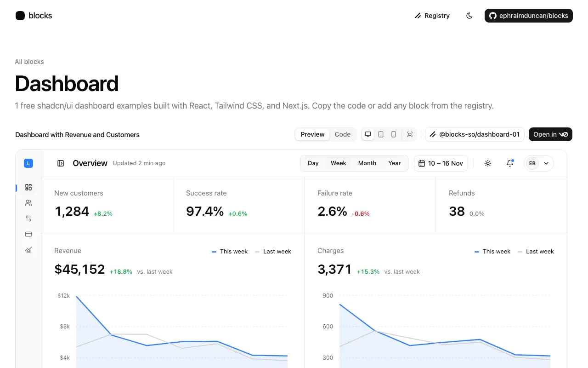Open the analytics chart icon in sidebar
The height and width of the screenshot is (368, 588).
28,250
